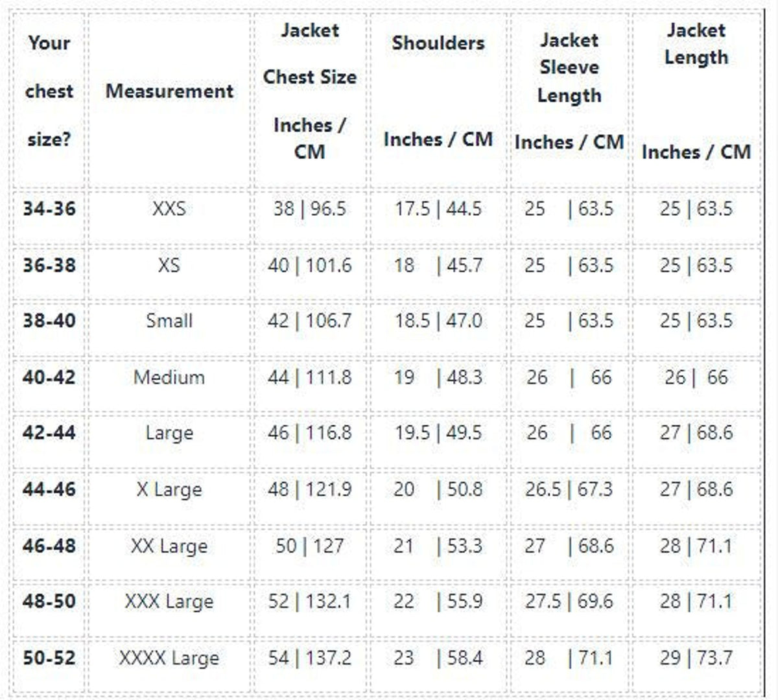This screenshot has height=700, width=778.
Task: Select the '23 | 58.4' shoulders cell
Action: tap(438, 658)
